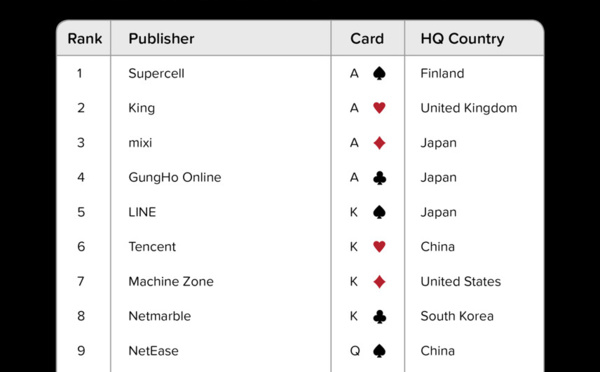Screen dimensions: 600x372
Task: Click the spade icon in NetEase row
Action: point(379,351)
